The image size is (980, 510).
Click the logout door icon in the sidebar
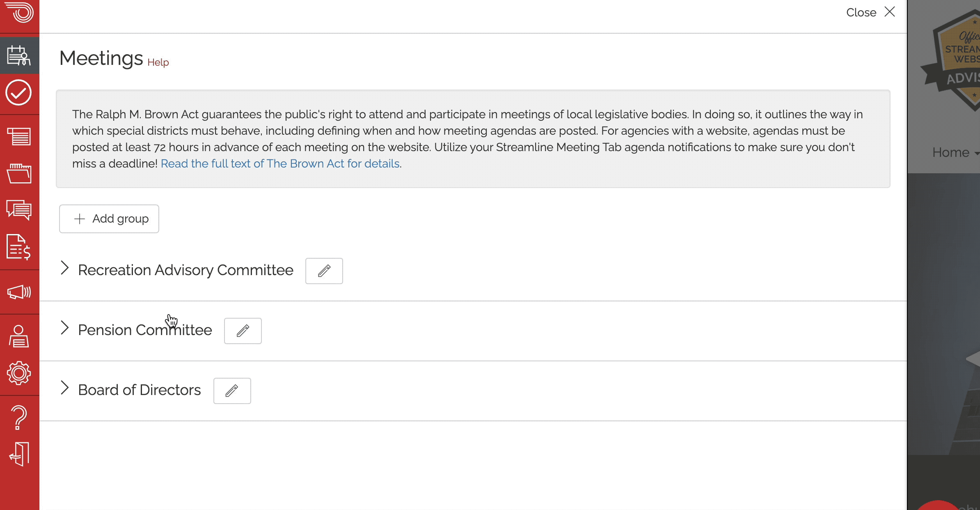coord(19,454)
